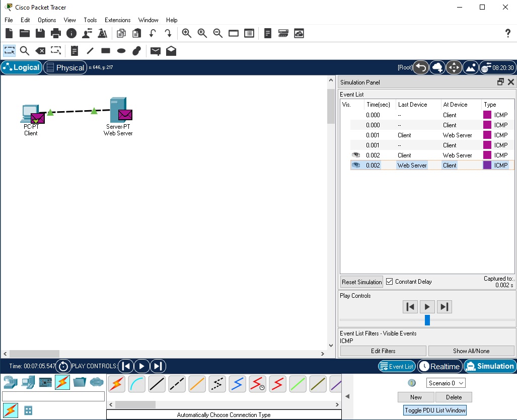Viewport: 517px width, 420px height.
Task: Paste using the paste icon
Action: tap(136, 33)
